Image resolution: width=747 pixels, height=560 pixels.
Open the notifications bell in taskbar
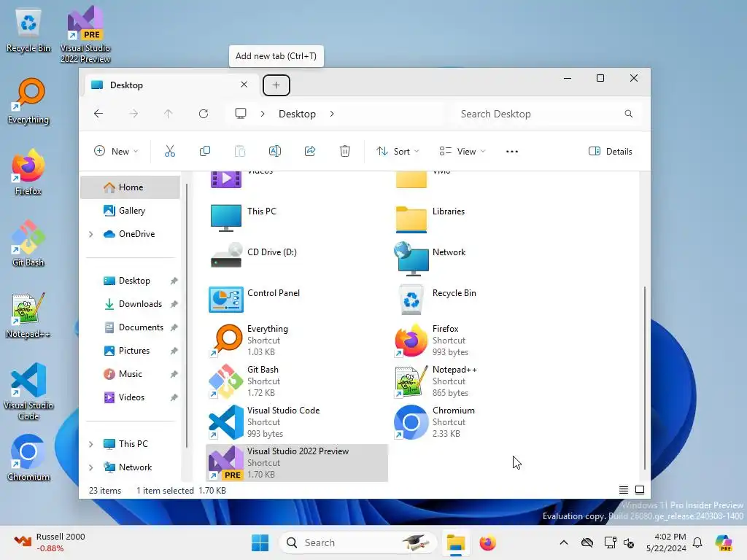tap(697, 542)
